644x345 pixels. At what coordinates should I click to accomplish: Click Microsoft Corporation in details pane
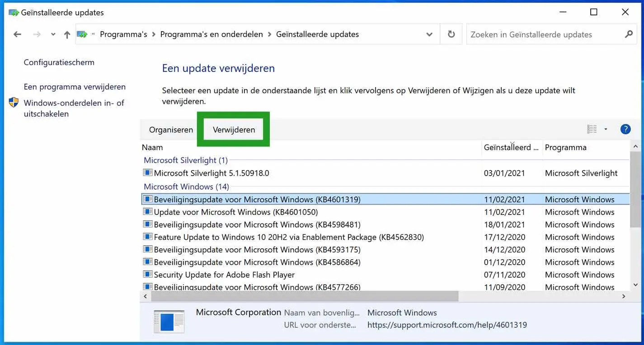239,312
